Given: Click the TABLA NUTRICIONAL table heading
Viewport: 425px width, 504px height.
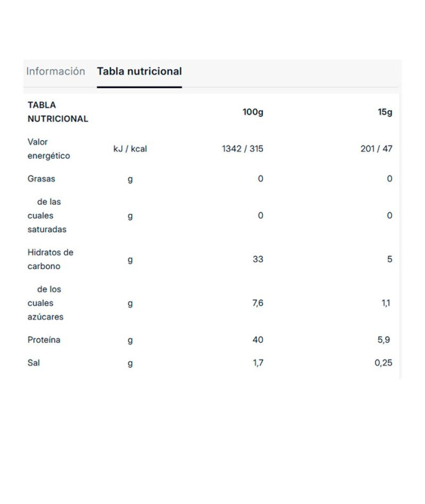Looking at the screenshot, I should [57, 112].
